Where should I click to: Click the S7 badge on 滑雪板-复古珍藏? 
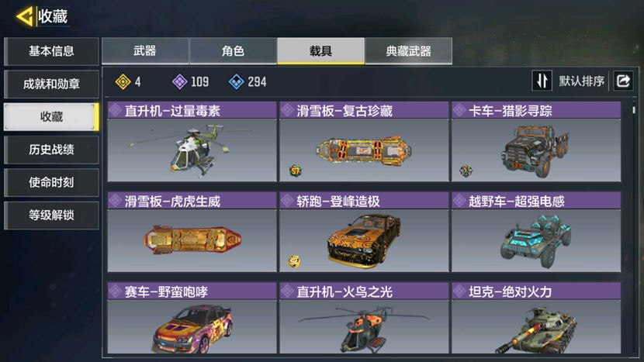(296, 171)
